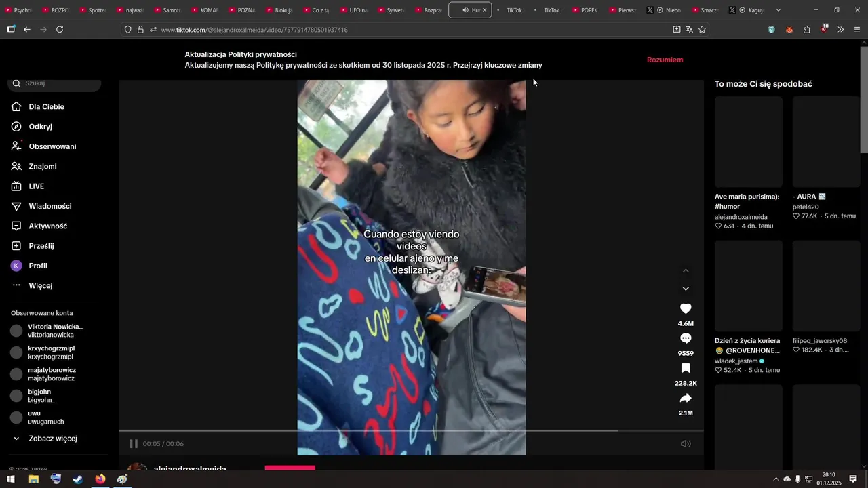The image size is (868, 488).
Task: Open File Explorer from the taskbar
Action: tap(33, 479)
